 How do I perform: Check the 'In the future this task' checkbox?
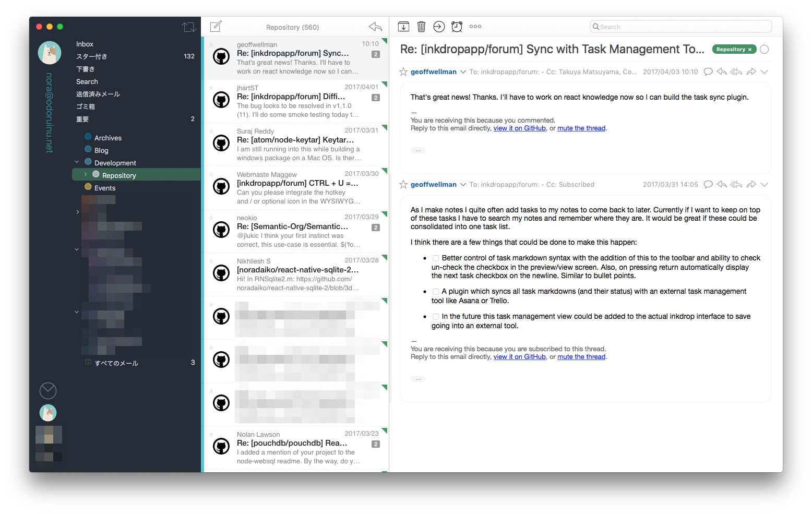tap(436, 317)
